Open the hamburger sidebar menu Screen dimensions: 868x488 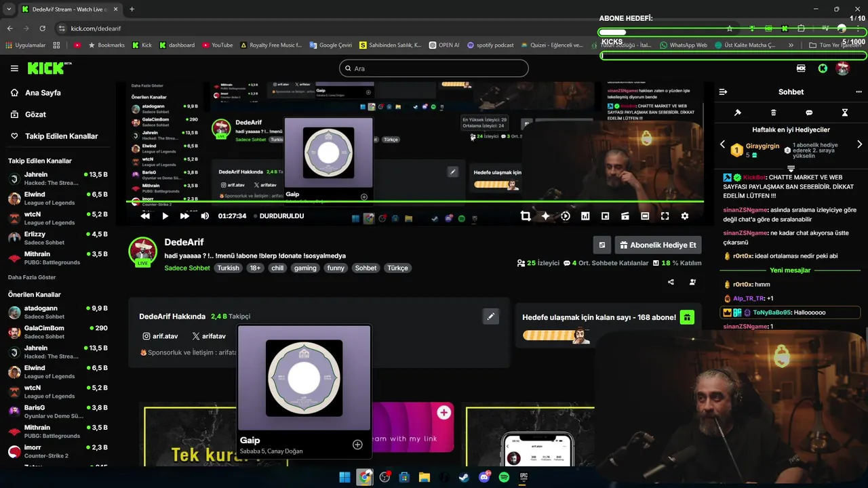coord(14,68)
